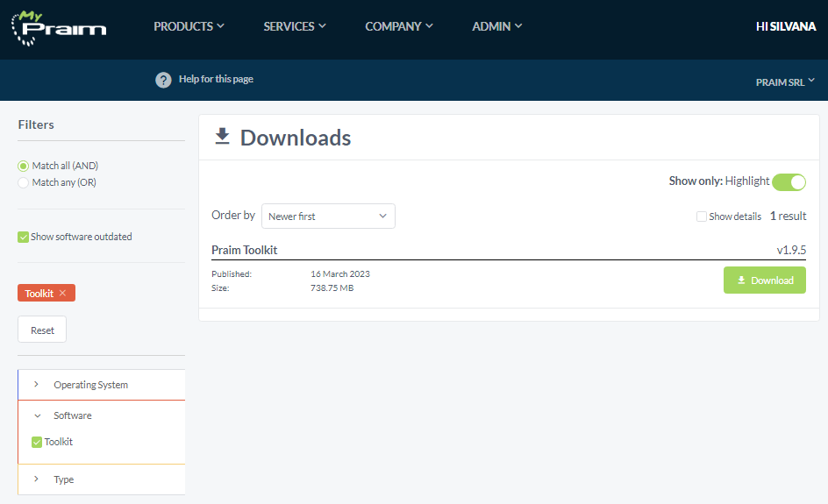Click the 1 result count text
This screenshot has width=828, height=504.
788,216
